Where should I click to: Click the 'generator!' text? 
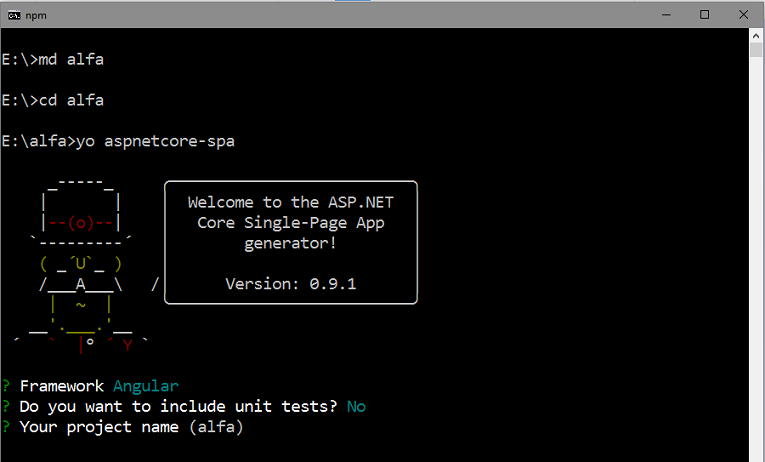pos(291,243)
